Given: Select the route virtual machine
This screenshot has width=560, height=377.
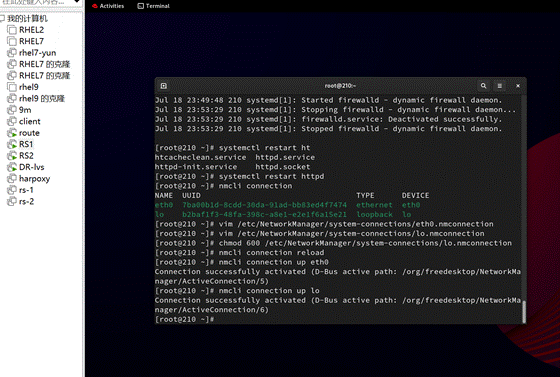Looking at the screenshot, I should click(29, 133).
